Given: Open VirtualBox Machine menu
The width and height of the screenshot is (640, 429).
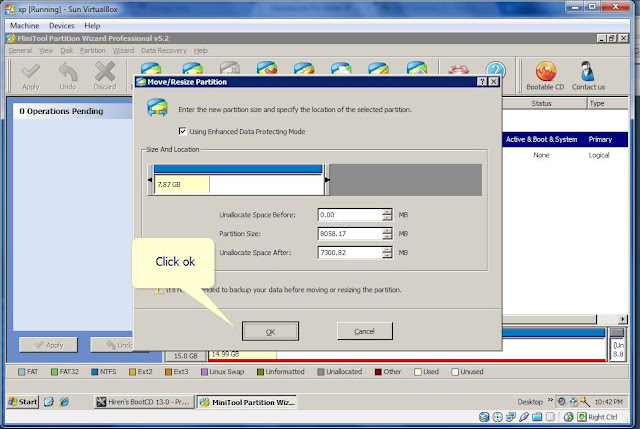Looking at the screenshot, I should coord(24,25).
